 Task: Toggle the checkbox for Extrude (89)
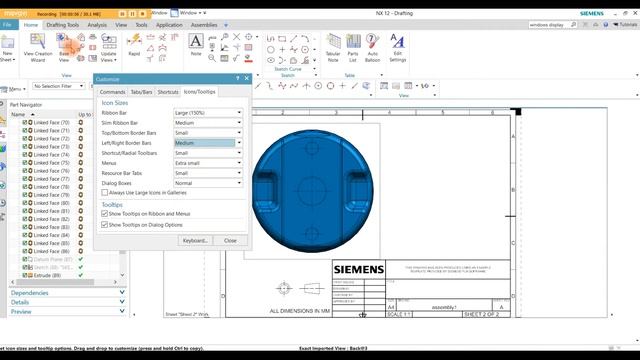coord(24,276)
